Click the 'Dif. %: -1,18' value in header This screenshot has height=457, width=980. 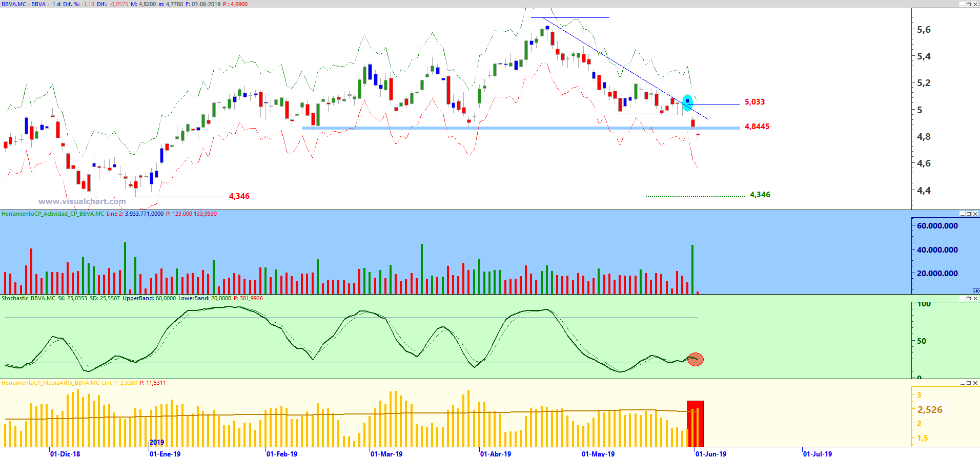tap(79, 4)
